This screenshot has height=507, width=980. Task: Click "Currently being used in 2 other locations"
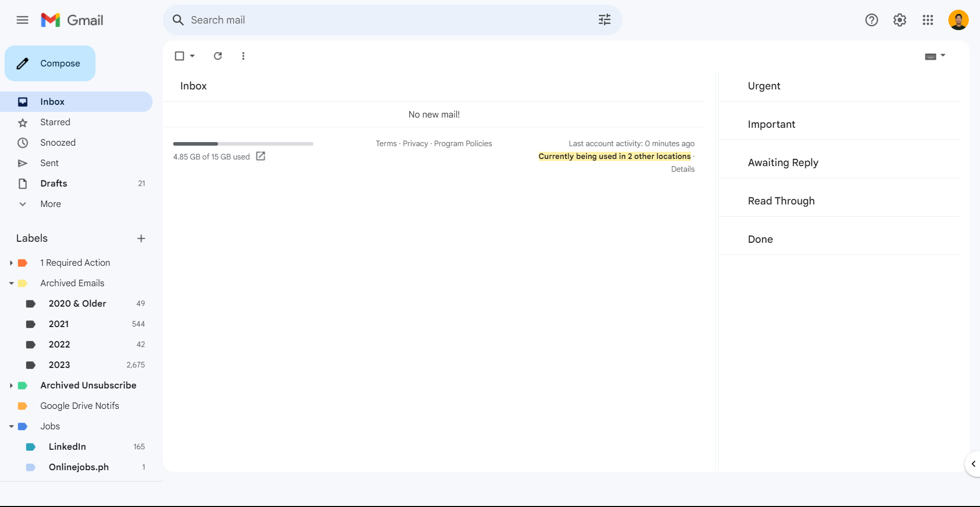click(x=614, y=156)
